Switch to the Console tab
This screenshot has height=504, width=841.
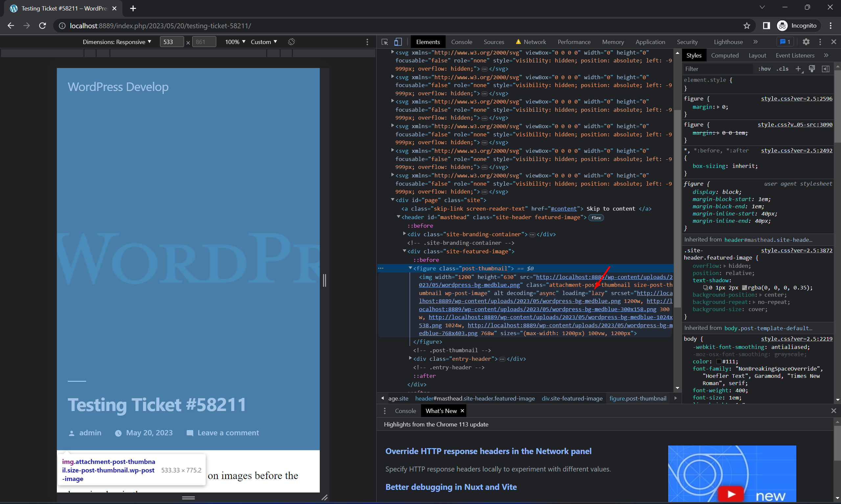coord(462,42)
